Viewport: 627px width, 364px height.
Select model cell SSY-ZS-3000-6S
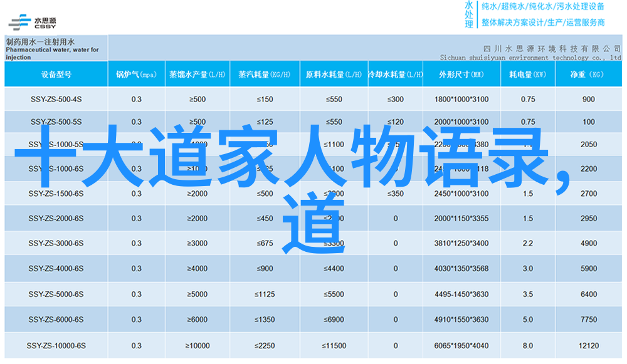[x=56, y=243]
